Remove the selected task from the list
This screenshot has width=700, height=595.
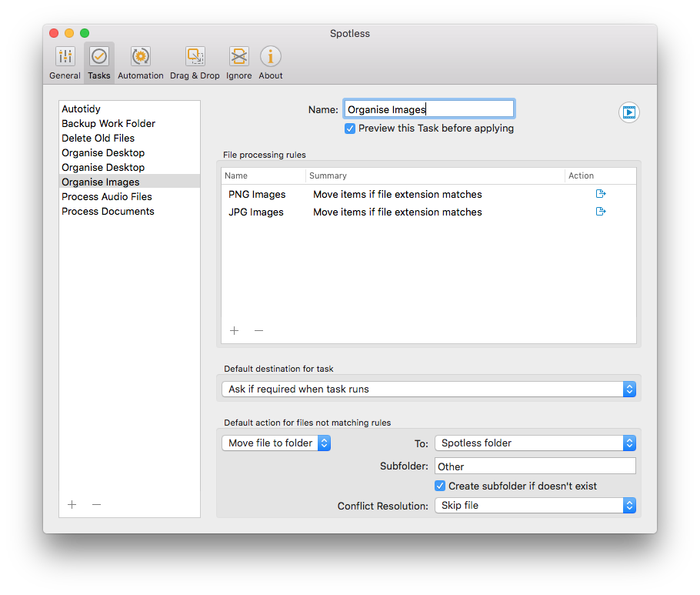click(x=96, y=504)
